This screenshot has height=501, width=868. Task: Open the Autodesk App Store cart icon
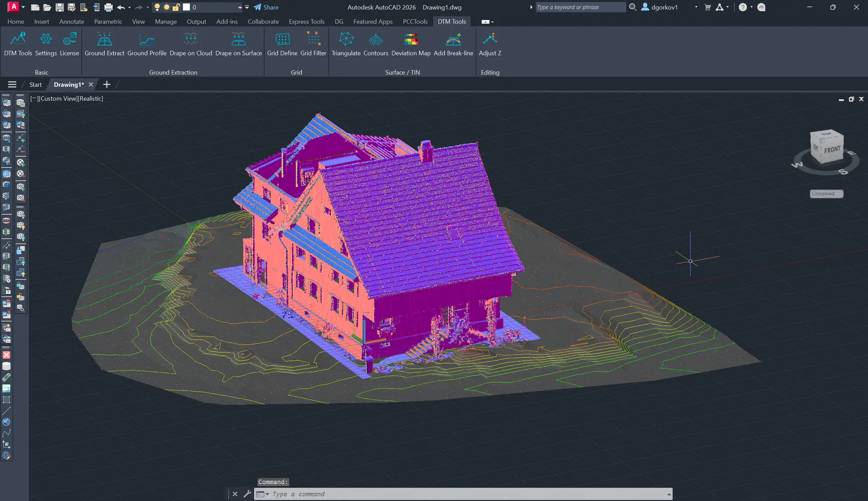point(708,7)
